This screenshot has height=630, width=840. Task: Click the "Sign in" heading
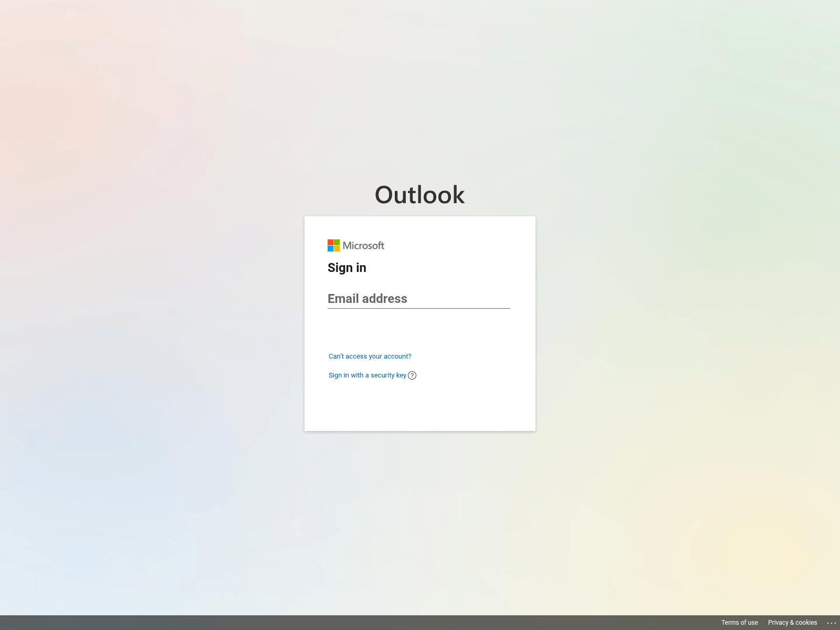pos(347,268)
